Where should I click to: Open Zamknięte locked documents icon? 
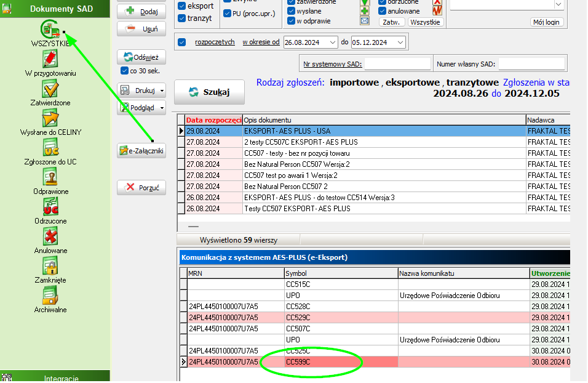[50, 266]
